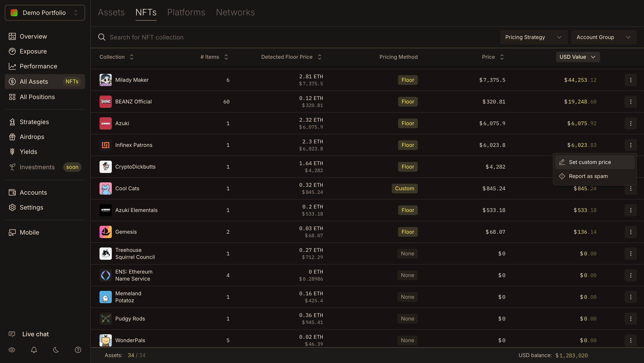Image resolution: width=644 pixels, height=363 pixels.
Task: Open the three-dot menu for Memeland Potatoz
Action: pos(630,297)
